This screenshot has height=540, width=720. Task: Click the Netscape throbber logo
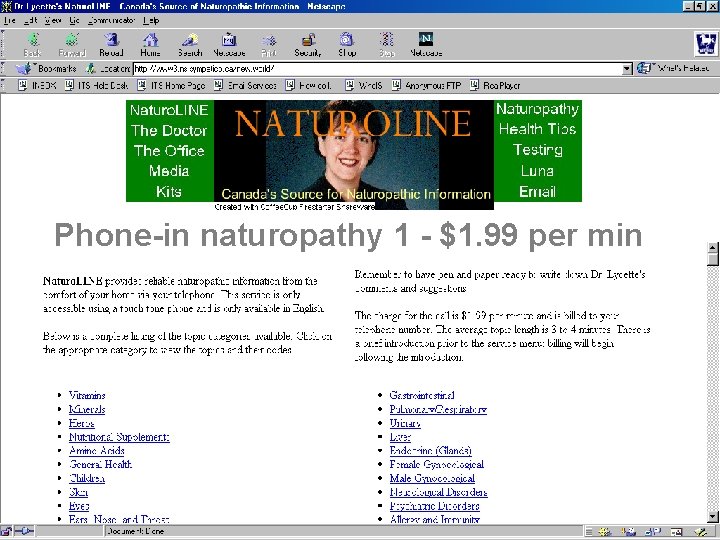[x=706, y=44]
